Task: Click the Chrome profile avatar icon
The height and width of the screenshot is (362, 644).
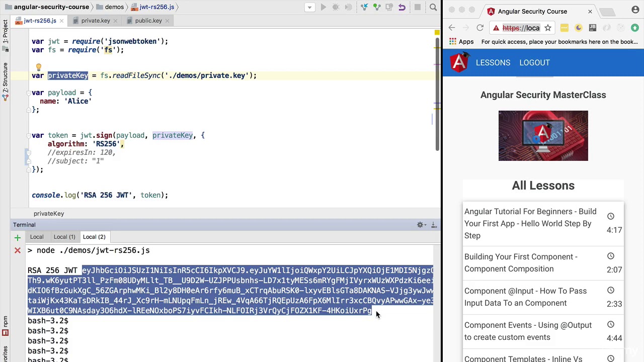Action: click(635, 10)
